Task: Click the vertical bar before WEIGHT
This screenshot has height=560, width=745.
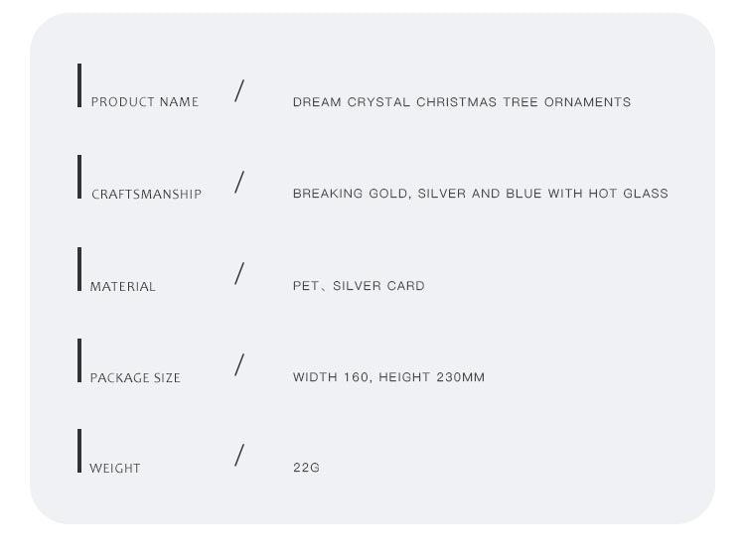Action: (x=79, y=451)
